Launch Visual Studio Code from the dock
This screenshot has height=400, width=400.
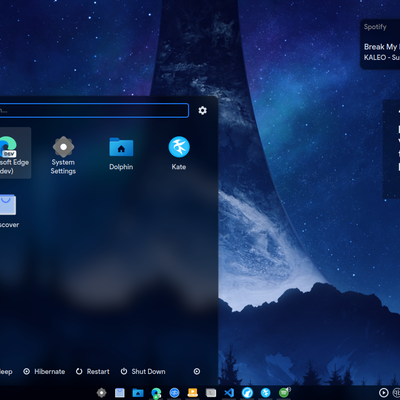pos(229,393)
